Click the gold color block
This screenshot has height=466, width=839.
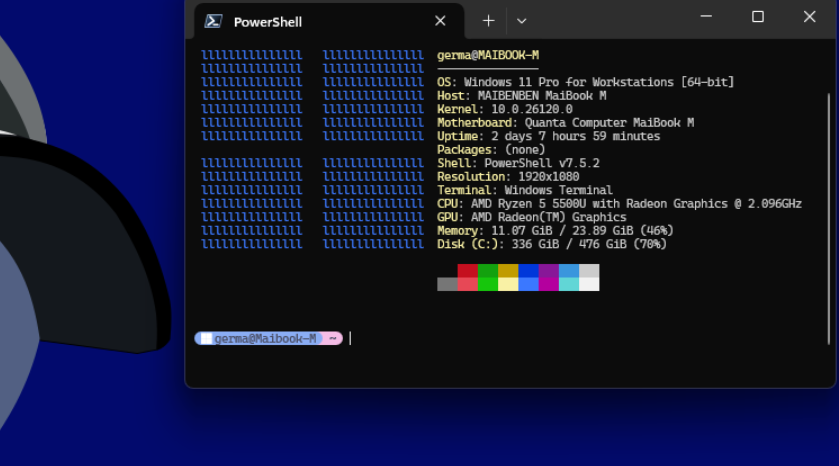coord(508,271)
